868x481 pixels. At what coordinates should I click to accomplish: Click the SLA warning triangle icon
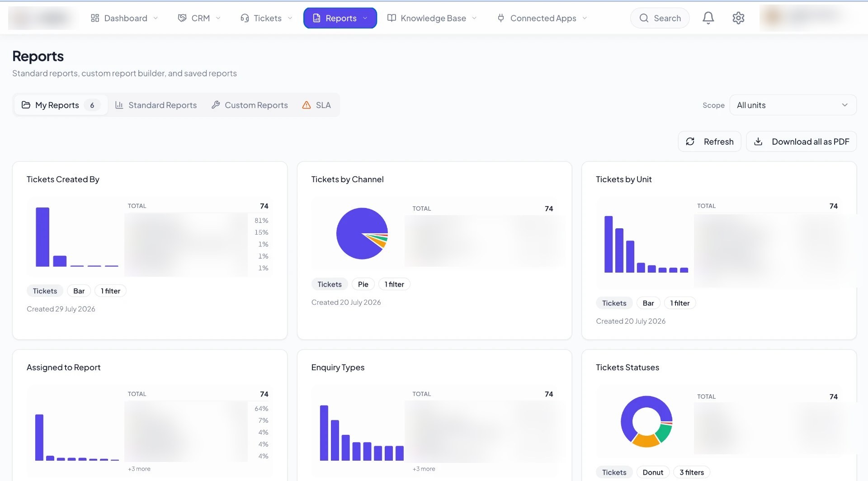(307, 105)
